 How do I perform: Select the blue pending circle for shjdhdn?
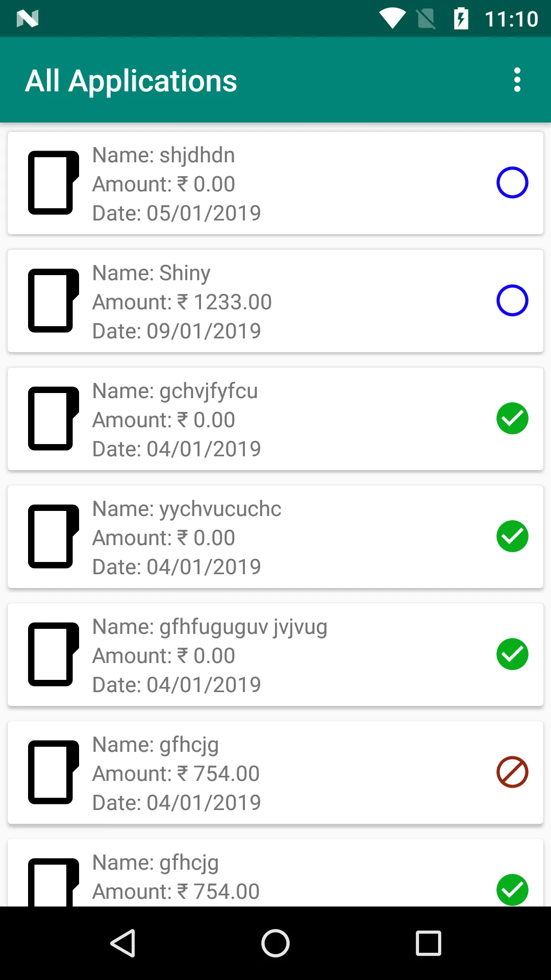coord(512,183)
